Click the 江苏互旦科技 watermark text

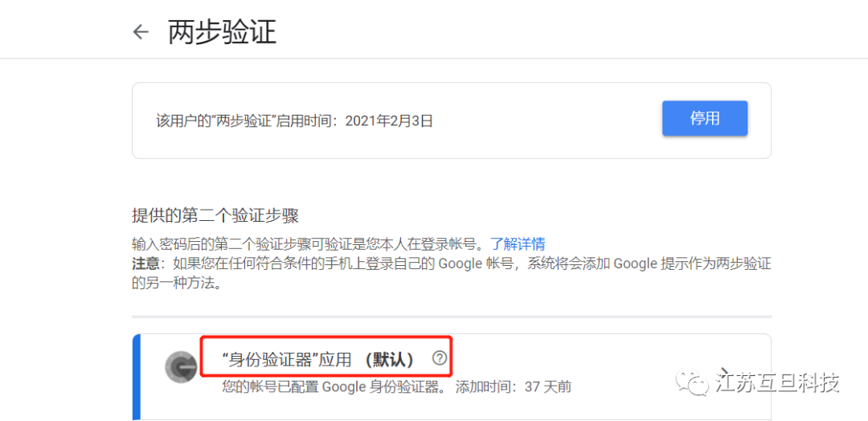[x=777, y=382]
